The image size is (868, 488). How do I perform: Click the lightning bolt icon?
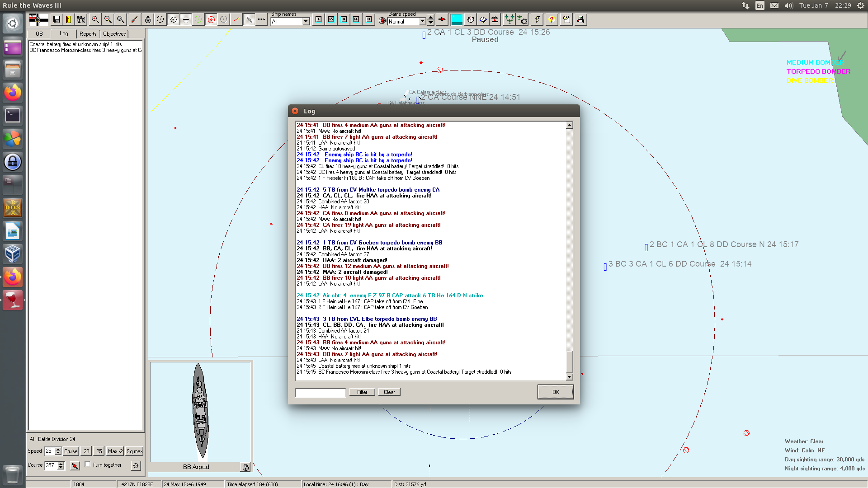[537, 19]
